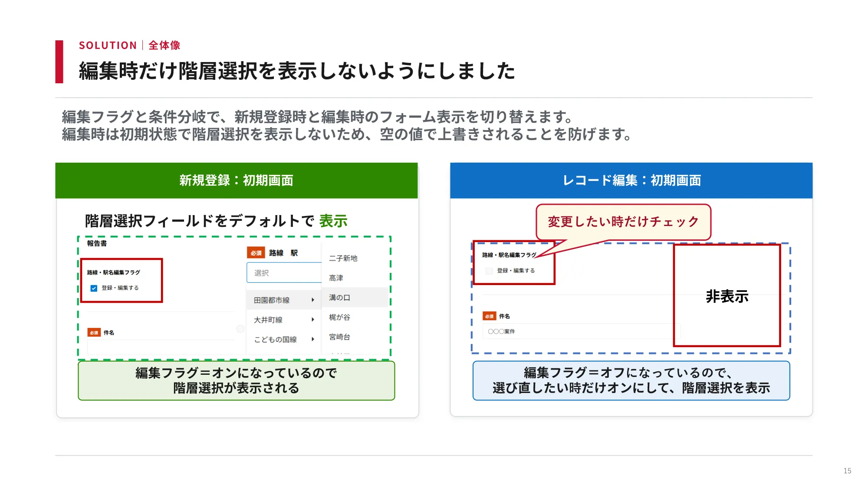The image size is (868, 488).
Task: Click the 編集フラグ＝オンになっているので note box
Action: (x=237, y=380)
